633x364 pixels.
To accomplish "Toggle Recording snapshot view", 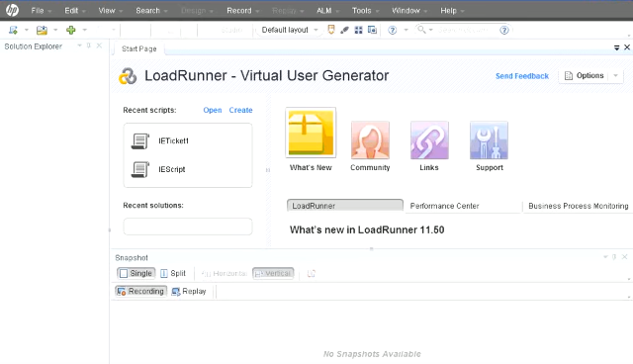I will (140, 291).
